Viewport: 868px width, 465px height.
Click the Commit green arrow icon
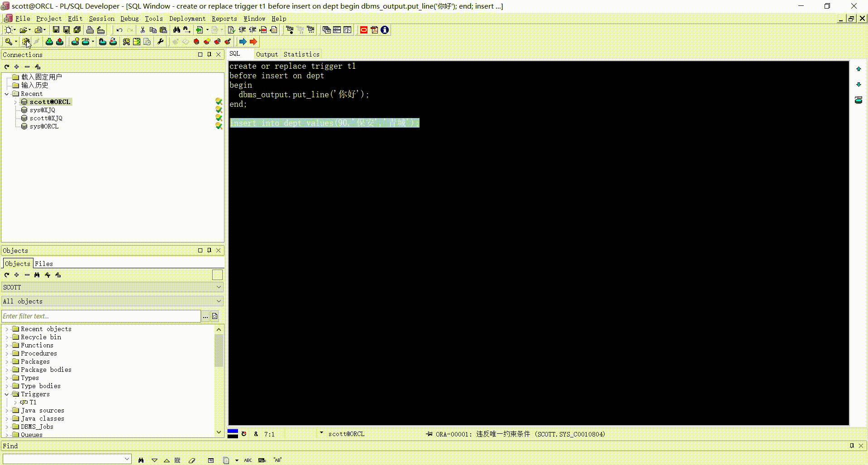49,42
